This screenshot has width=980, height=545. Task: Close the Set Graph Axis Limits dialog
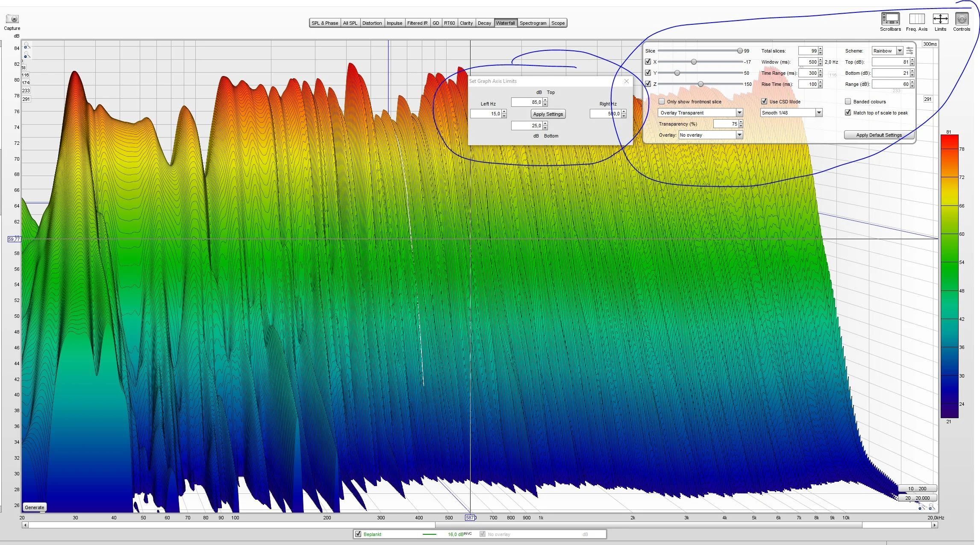coord(627,81)
